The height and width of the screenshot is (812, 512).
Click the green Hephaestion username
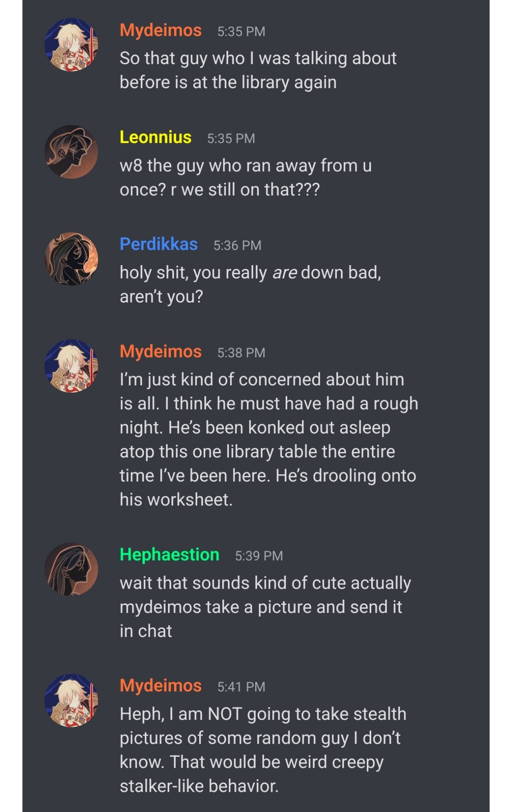(x=169, y=555)
